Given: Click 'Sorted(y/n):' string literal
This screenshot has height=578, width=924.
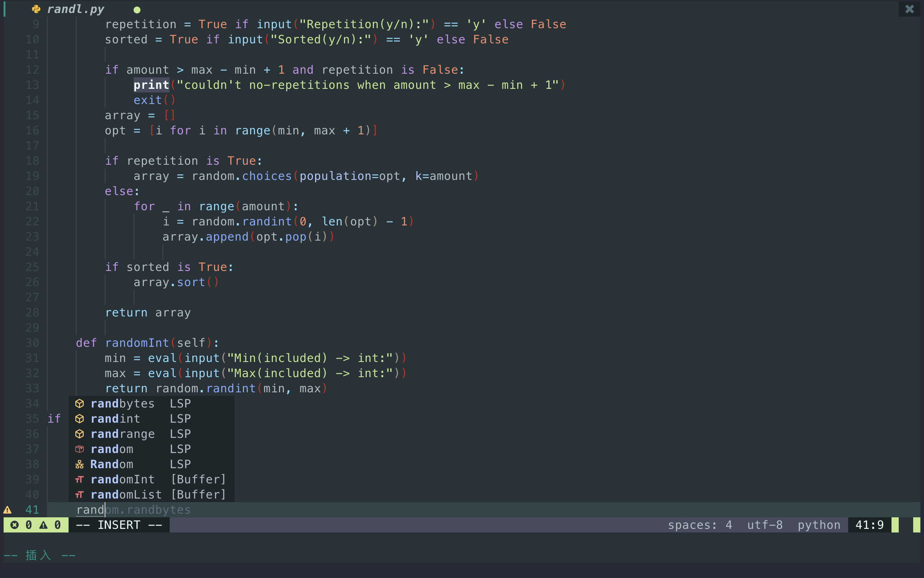Looking at the screenshot, I should click(321, 40).
